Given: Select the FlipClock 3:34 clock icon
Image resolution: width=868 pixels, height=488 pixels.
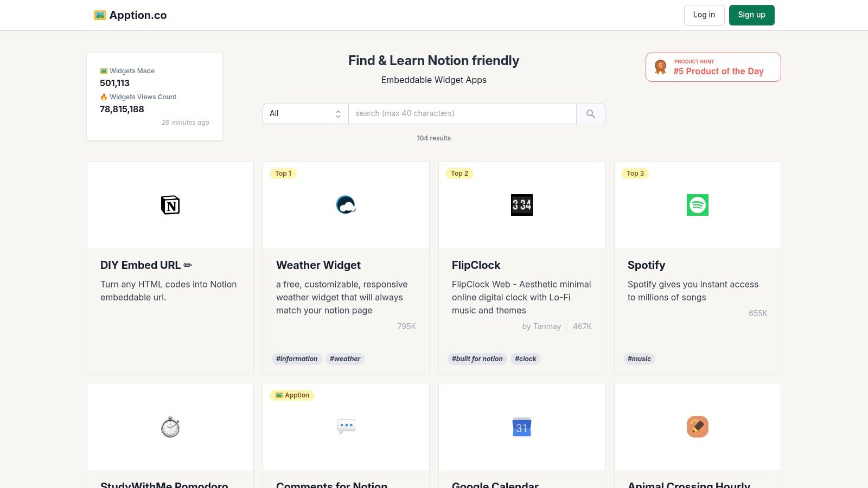Looking at the screenshot, I should tap(521, 205).
